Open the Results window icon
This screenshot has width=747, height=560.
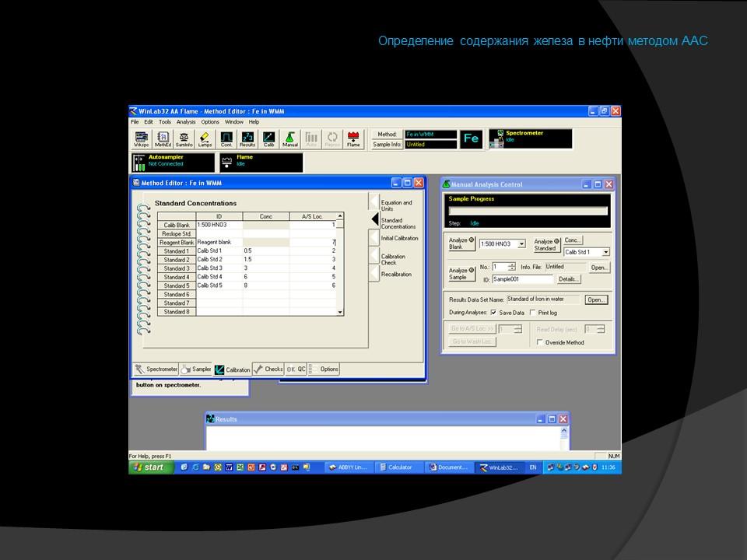click(x=247, y=139)
